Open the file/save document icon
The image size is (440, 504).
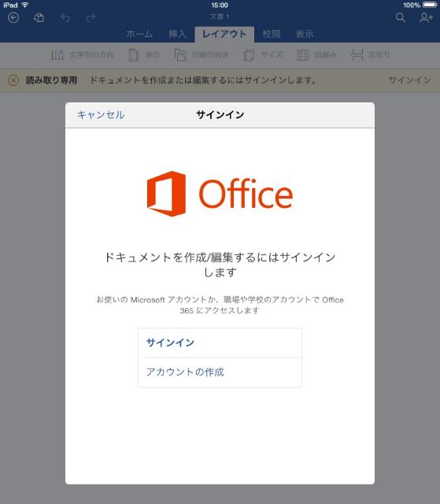click(x=39, y=17)
